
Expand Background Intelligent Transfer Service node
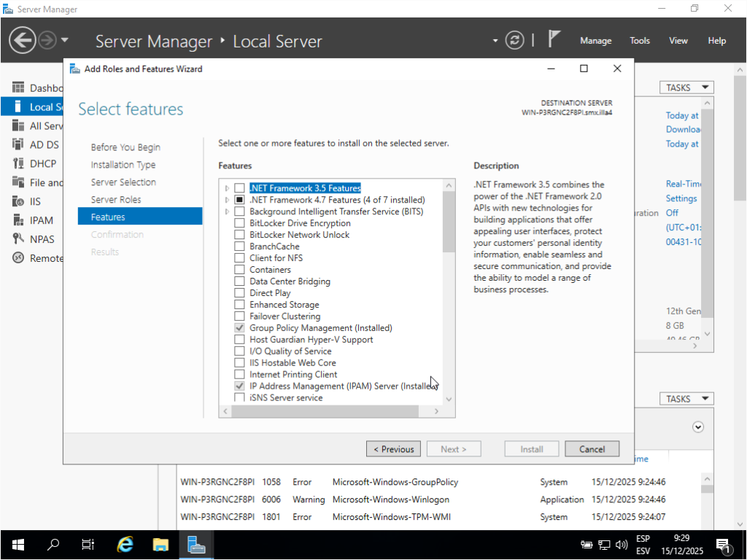pos(228,211)
